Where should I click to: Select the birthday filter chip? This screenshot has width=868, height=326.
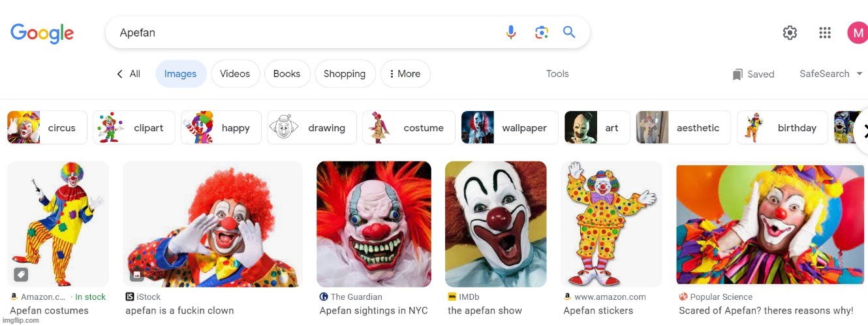(782, 127)
